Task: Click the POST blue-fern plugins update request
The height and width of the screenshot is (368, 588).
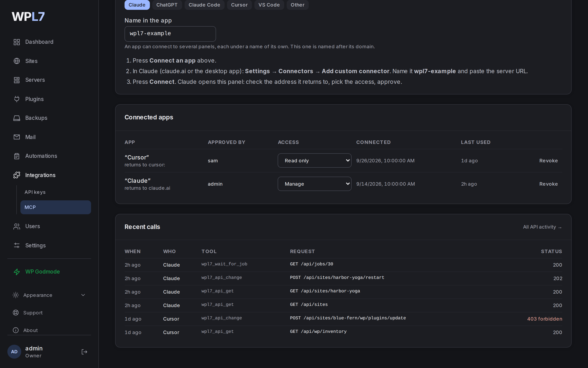Action: (x=348, y=318)
